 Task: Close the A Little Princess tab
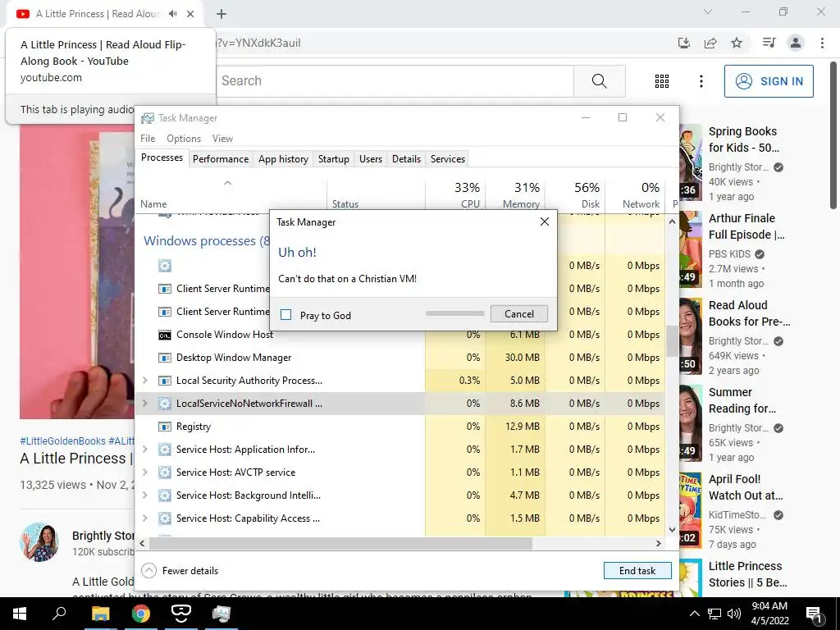pos(190,14)
